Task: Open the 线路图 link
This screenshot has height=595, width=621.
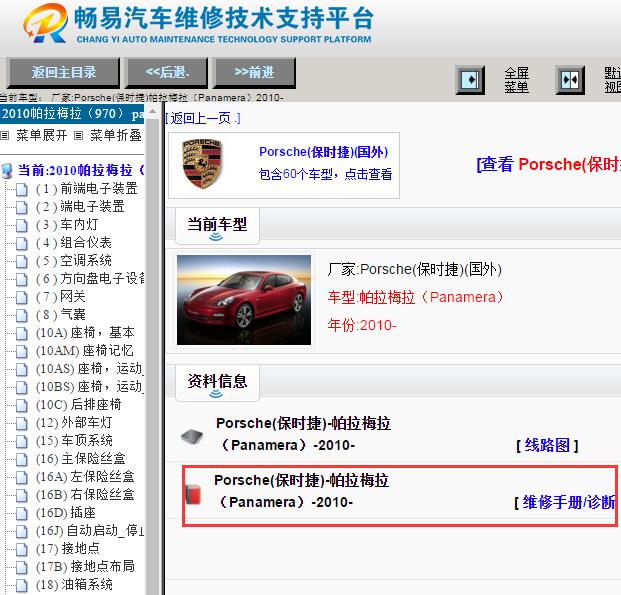Action: tap(547, 445)
